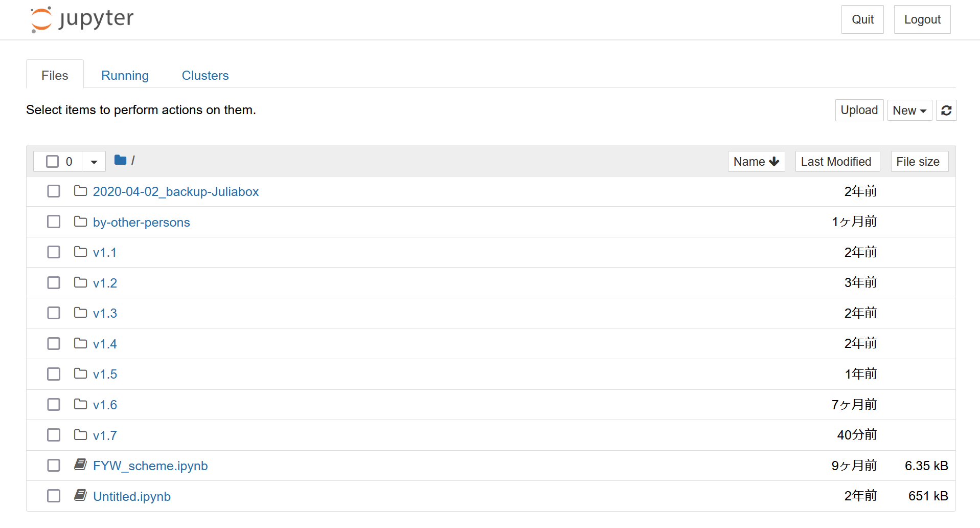Click the root folder breadcrumb icon
The width and height of the screenshot is (980, 528).
[120, 161]
